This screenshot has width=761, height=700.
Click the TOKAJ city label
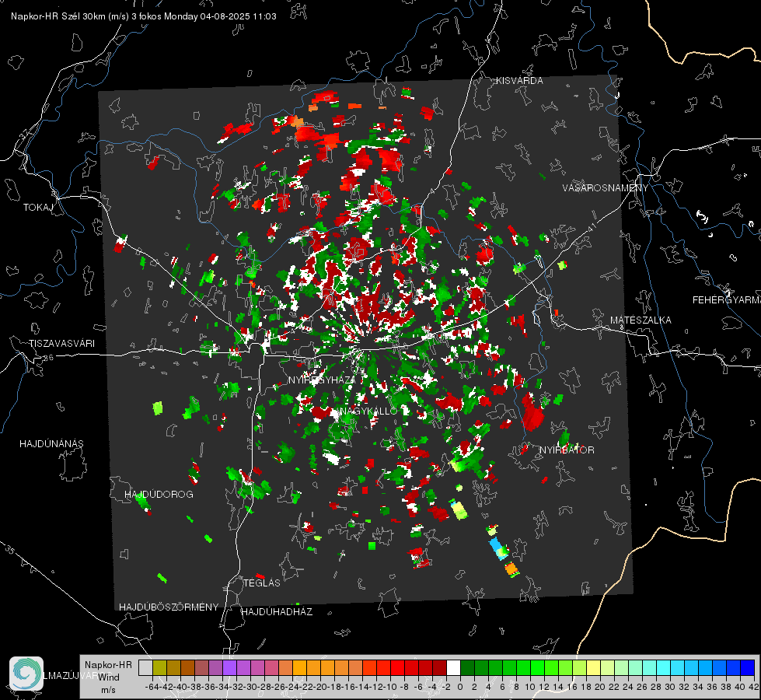tap(38, 208)
